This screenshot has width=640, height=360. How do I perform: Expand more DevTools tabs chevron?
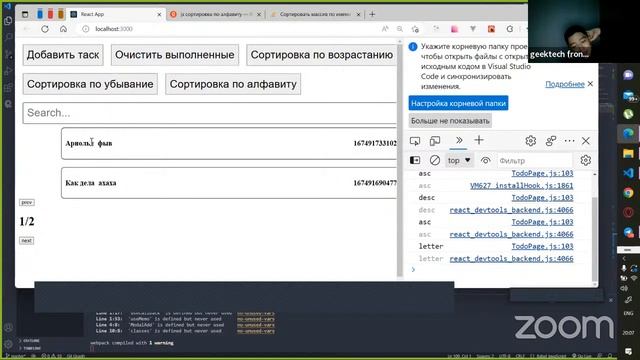[x=459, y=140]
